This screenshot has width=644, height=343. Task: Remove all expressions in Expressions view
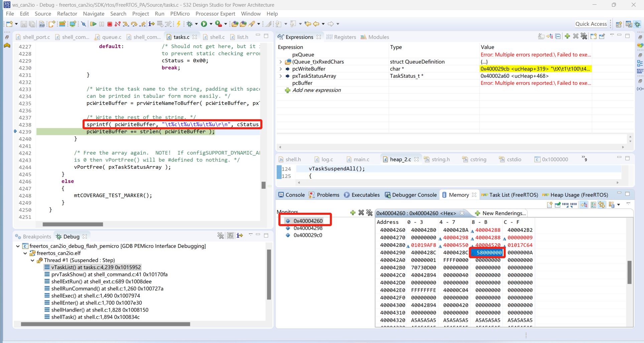coord(584,36)
